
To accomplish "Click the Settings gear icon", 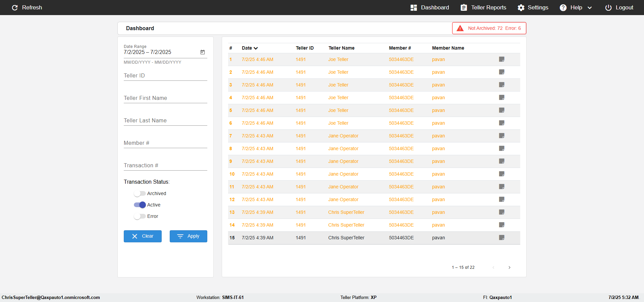I will pos(521,7).
